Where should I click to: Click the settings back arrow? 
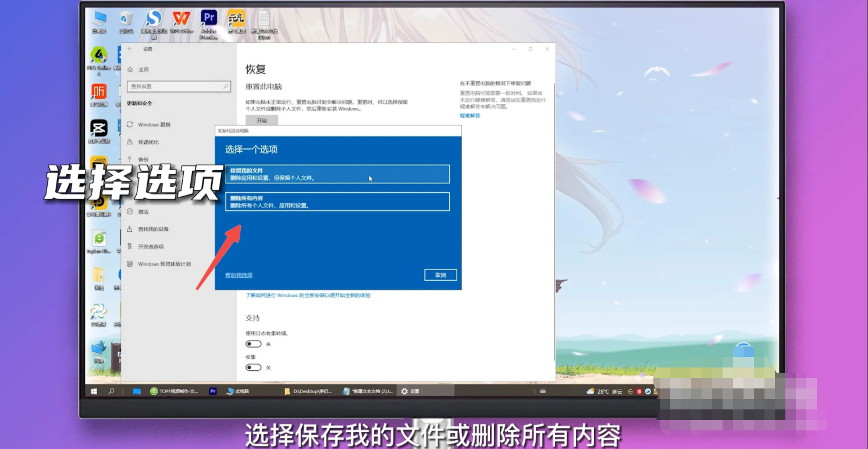coord(130,50)
